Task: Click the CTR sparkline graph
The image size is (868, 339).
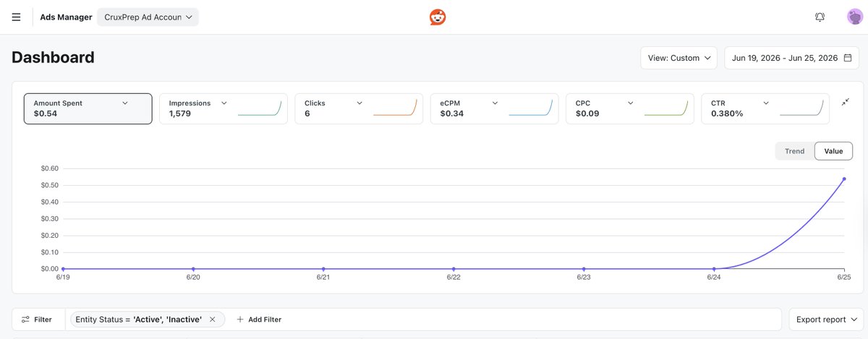Action: (x=801, y=108)
